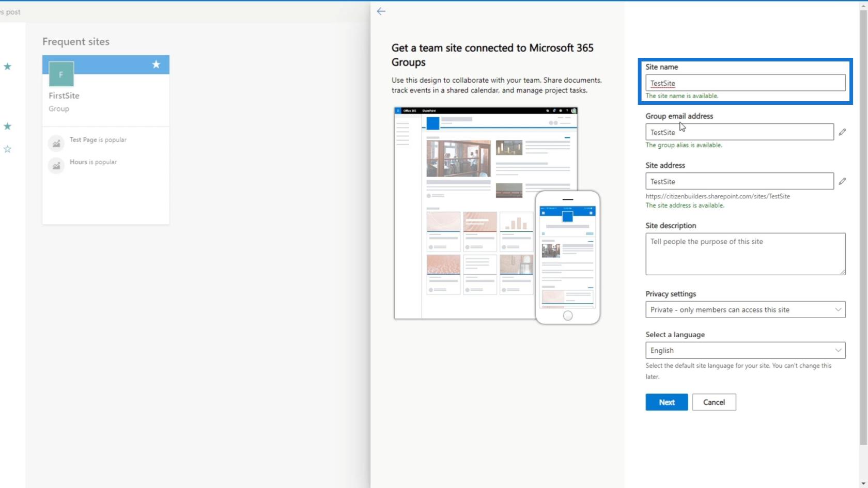Image resolution: width=868 pixels, height=488 pixels.
Task: Open the Select a language dropdown
Action: [745, 350]
